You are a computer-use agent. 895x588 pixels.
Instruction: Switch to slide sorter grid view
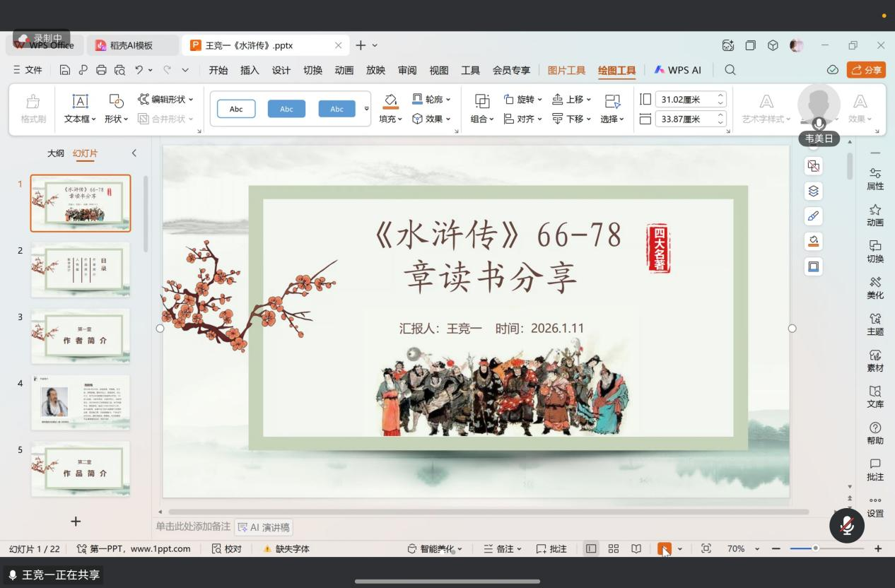click(x=614, y=549)
